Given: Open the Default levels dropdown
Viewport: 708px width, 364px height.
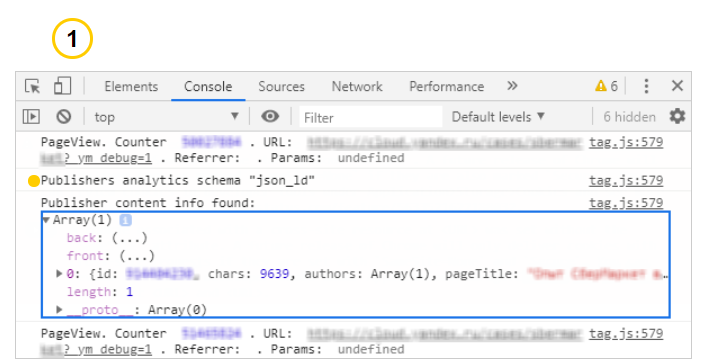Looking at the screenshot, I should [x=498, y=117].
